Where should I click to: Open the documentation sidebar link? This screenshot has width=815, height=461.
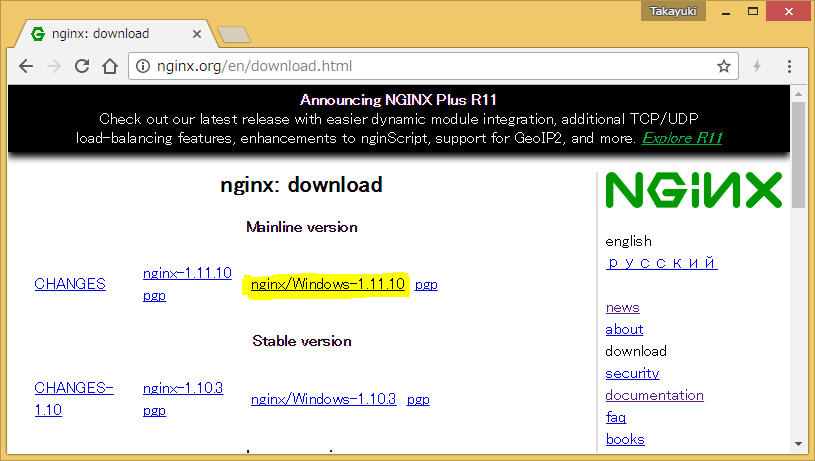(654, 395)
